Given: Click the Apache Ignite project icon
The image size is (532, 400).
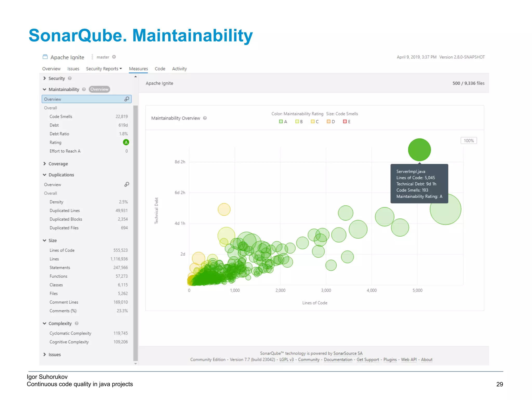Looking at the screenshot, I should pos(45,57).
